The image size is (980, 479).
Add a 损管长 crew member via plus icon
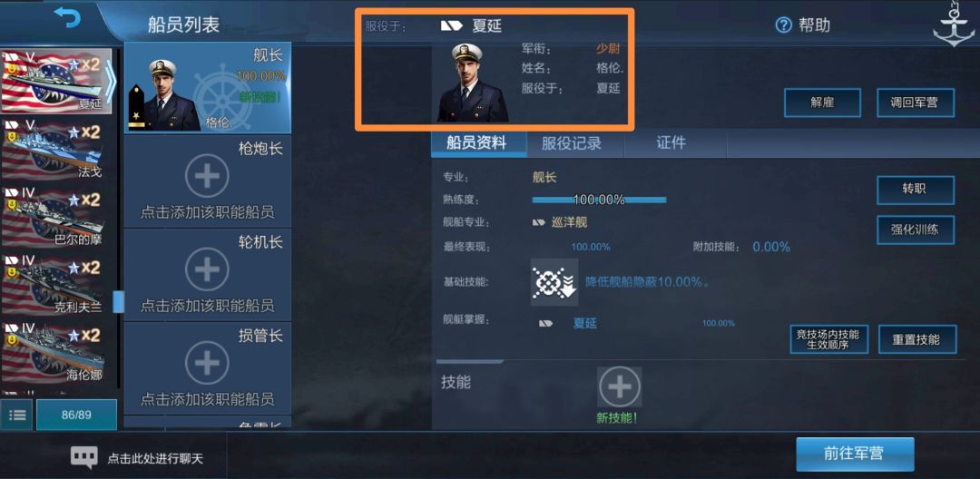pyautogui.click(x=207, y=363)
